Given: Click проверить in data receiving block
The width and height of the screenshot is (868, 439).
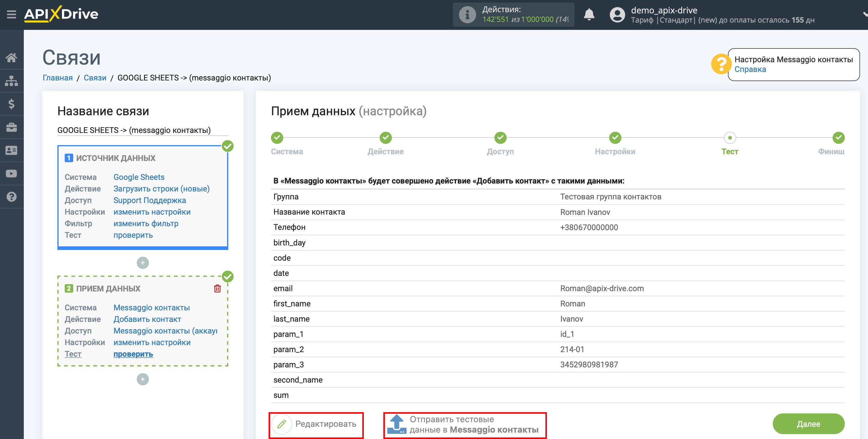Looking at the screenshot, I should 133,354.
